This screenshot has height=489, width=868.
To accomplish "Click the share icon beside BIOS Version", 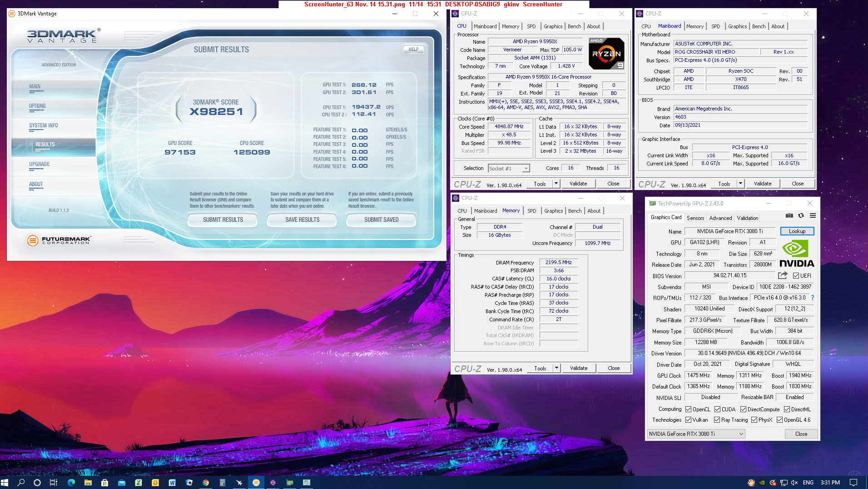I will click(782, 275).
